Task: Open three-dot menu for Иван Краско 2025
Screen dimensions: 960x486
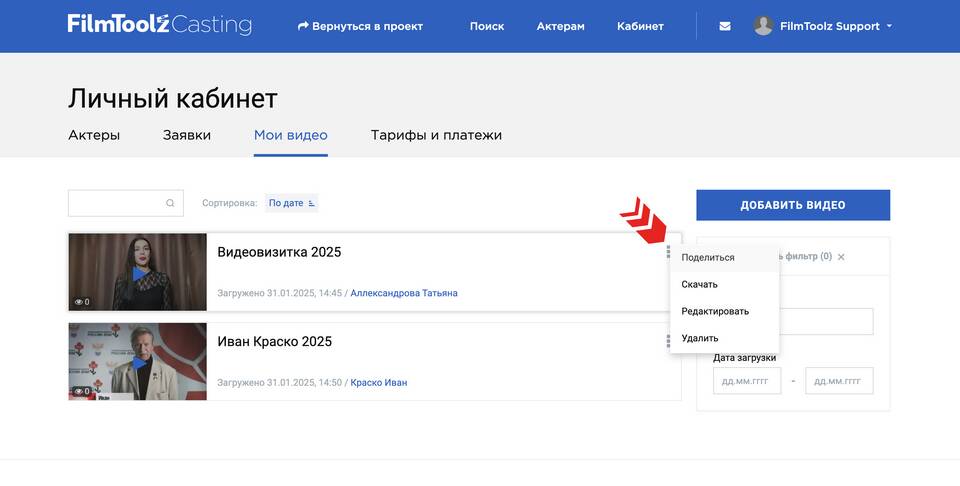Action: pos(668,341)
